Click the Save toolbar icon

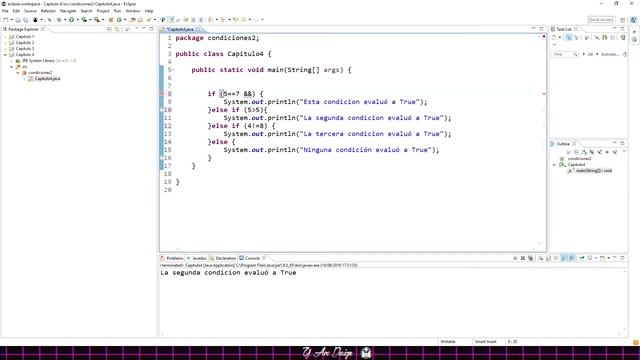point(18,20)
